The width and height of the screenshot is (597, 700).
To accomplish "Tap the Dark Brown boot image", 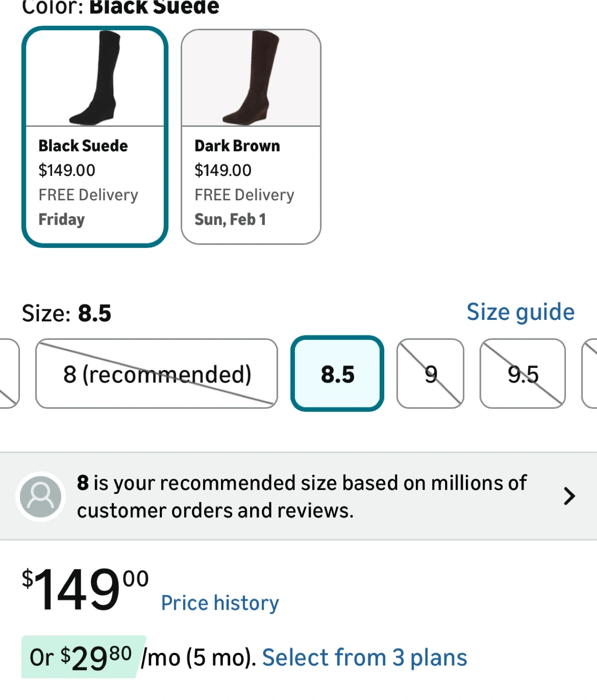I will tap(251, 78).
